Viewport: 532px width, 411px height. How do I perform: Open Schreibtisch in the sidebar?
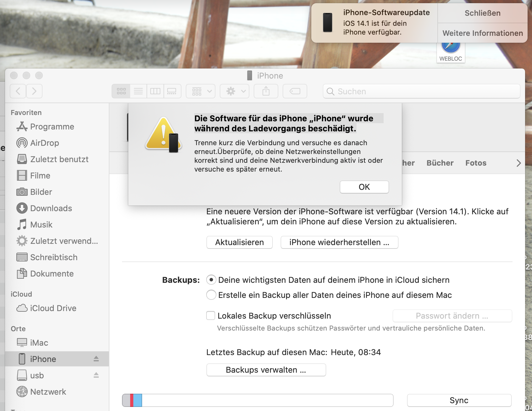57,257
